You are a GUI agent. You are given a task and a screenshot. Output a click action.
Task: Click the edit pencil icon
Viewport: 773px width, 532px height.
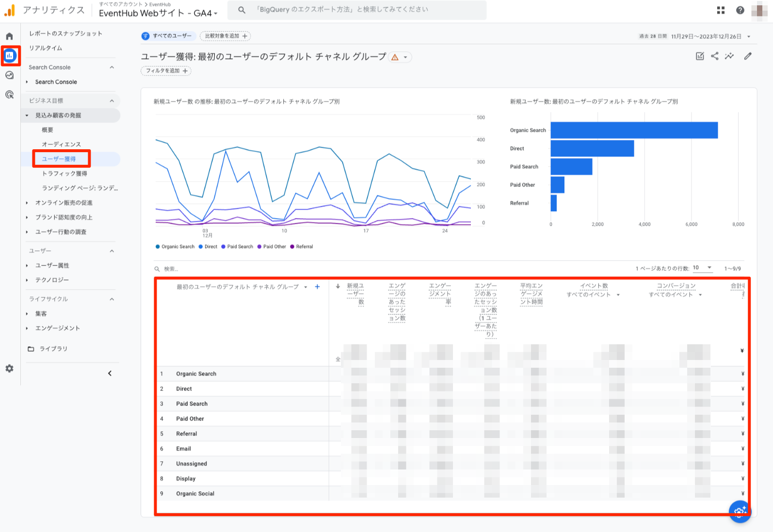point(748,56)
